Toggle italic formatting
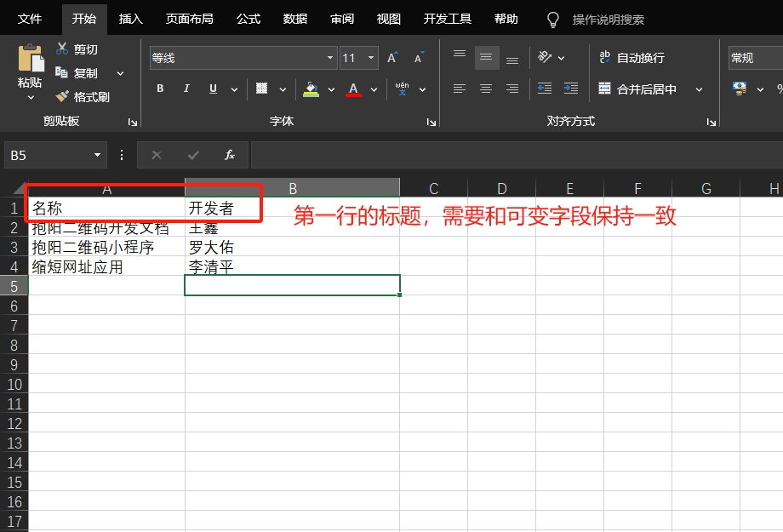783x532 pixels. click(186, 89)
